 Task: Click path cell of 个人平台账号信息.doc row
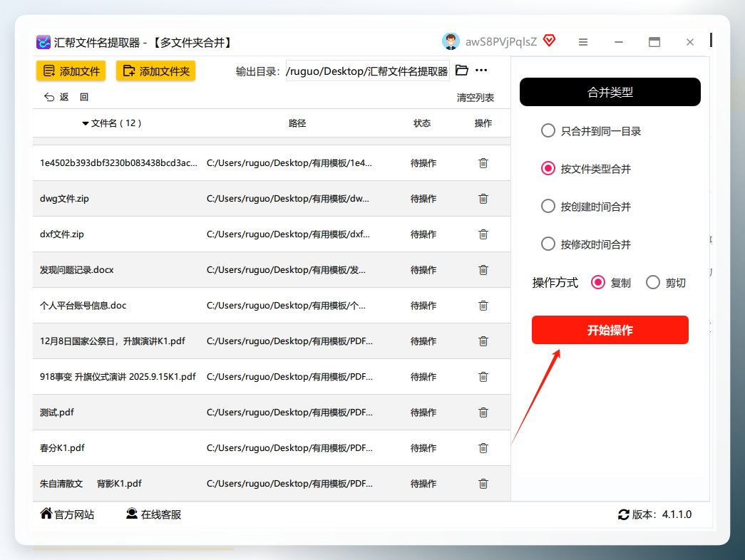click(x=286, y=306)
